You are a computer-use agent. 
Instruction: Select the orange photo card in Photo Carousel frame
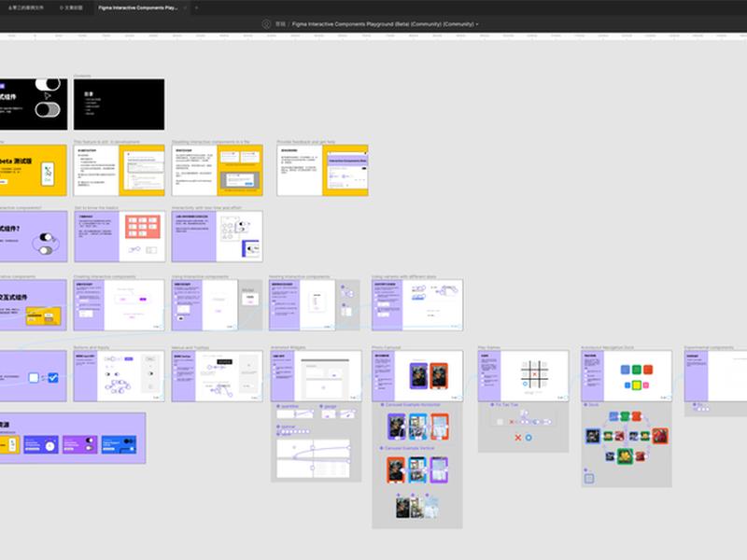(x=439, y=375)
